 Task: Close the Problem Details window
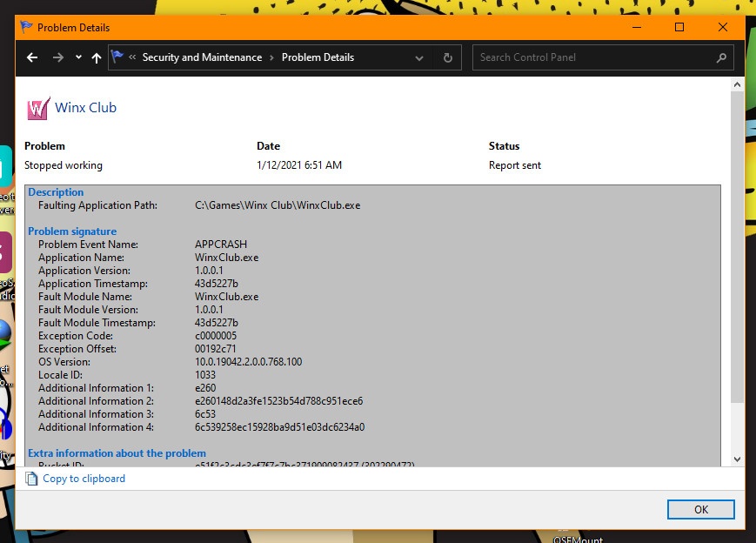point(723,28)
